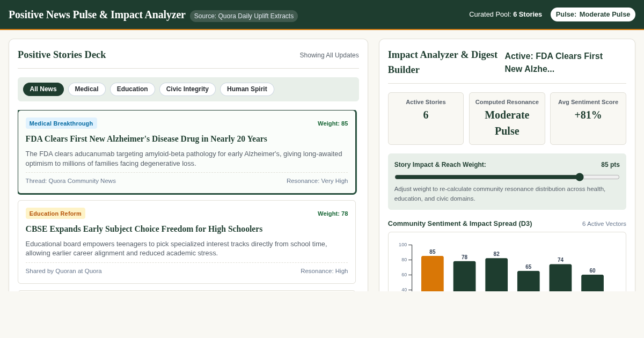Select the All News filter tab

tap(43, 89)
